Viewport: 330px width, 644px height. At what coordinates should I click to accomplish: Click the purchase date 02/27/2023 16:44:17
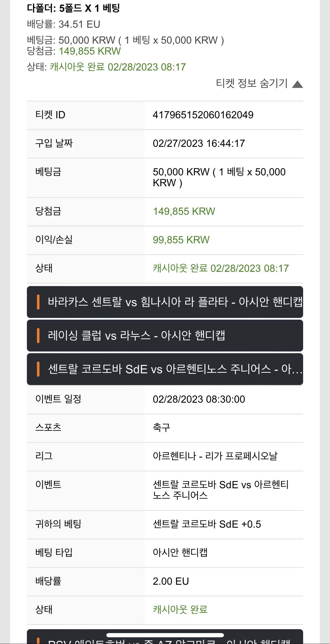point(199,143)
